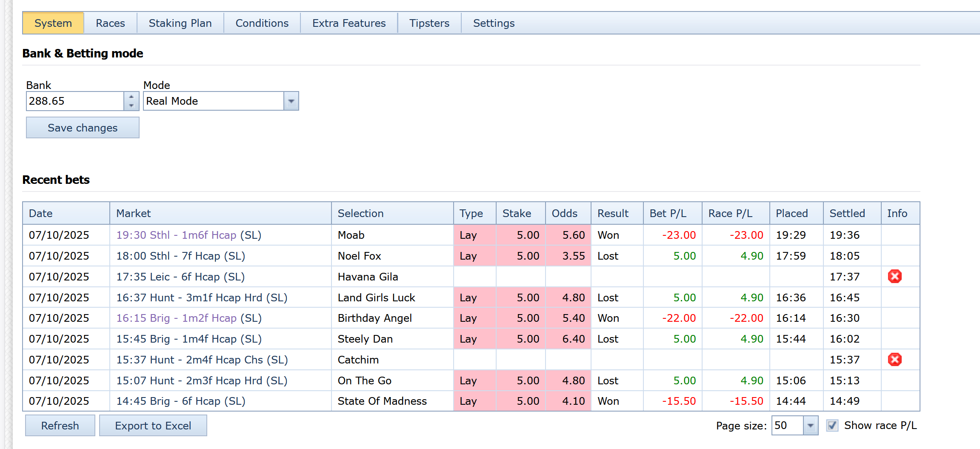980x449 pixels.
Task: Open the Settings tab
Action: pyautogui.click(x=494, y=23)
